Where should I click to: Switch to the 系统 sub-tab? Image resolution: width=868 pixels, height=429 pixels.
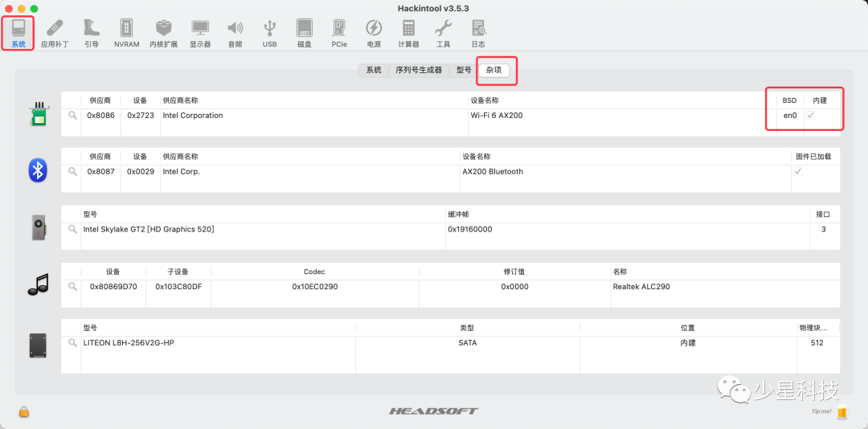tap(374, 71)
